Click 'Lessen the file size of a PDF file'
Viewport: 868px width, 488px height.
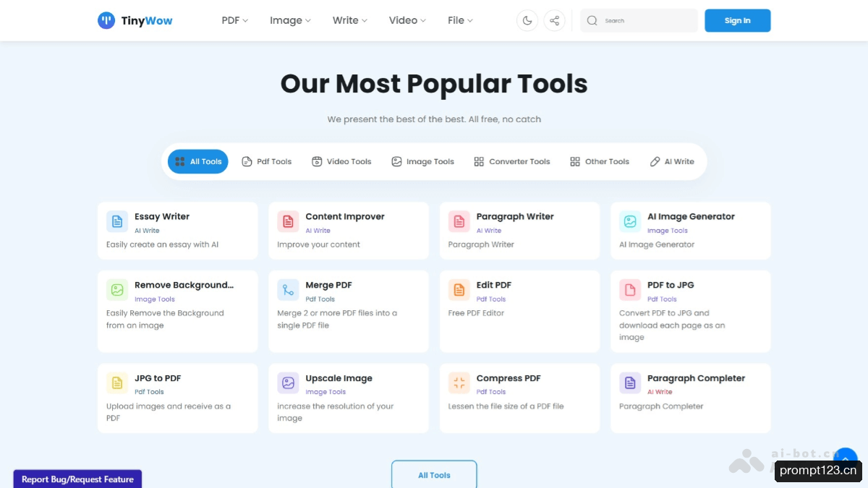(506, 406)
